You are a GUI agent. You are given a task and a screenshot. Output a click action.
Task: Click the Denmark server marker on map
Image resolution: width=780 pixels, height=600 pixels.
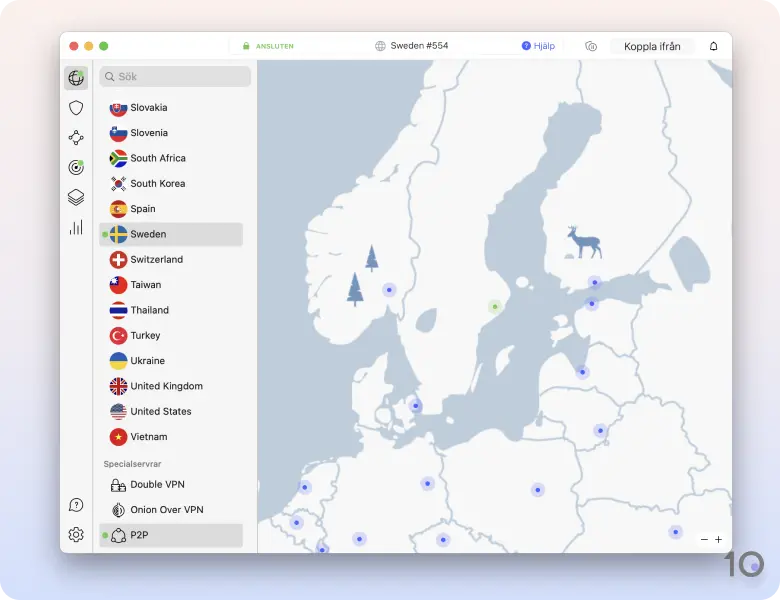point(415,406)
